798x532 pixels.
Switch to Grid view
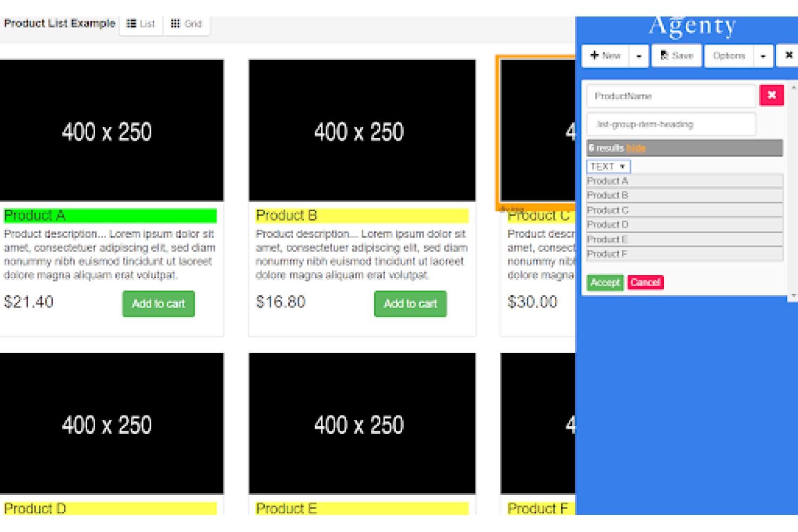tap(186, 24)
